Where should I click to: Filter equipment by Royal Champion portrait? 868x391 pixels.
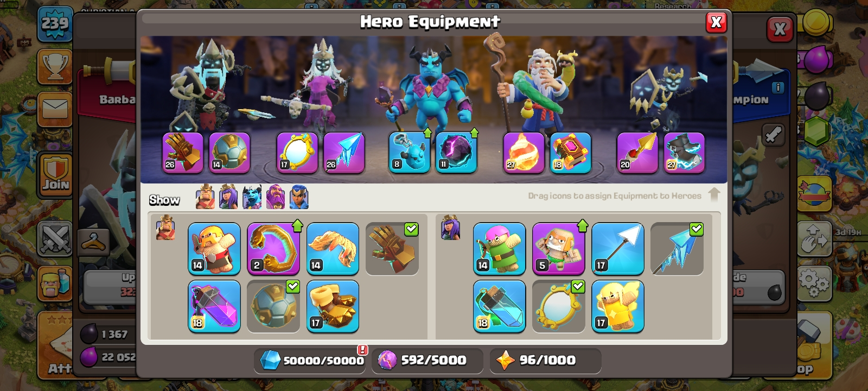(x=299, y=197)
